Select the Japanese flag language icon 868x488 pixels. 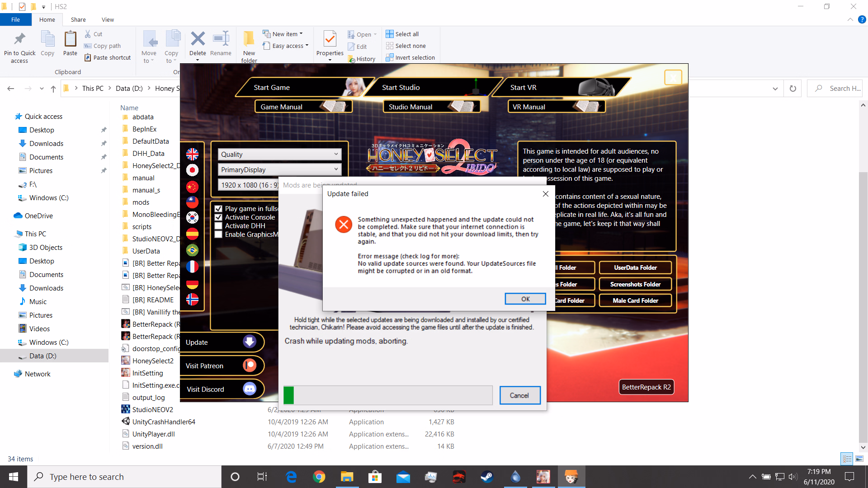(192, 170)
